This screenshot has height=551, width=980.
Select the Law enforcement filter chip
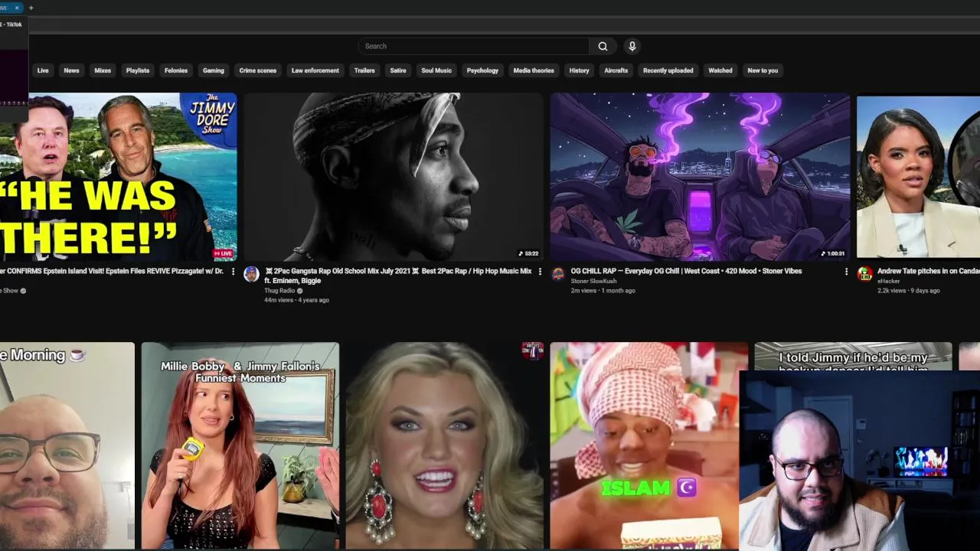tap(315, 70)
